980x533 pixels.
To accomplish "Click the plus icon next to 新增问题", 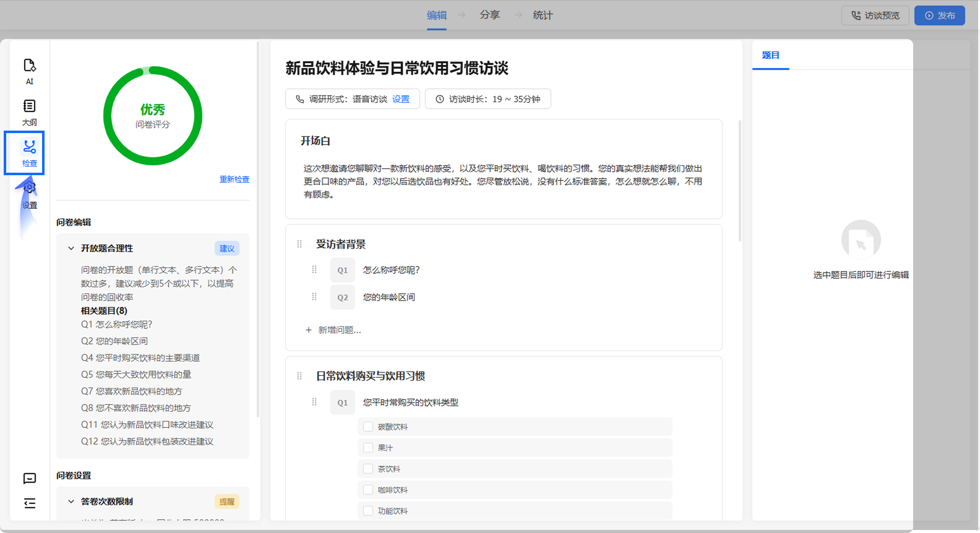I will (x=308, y=330).
